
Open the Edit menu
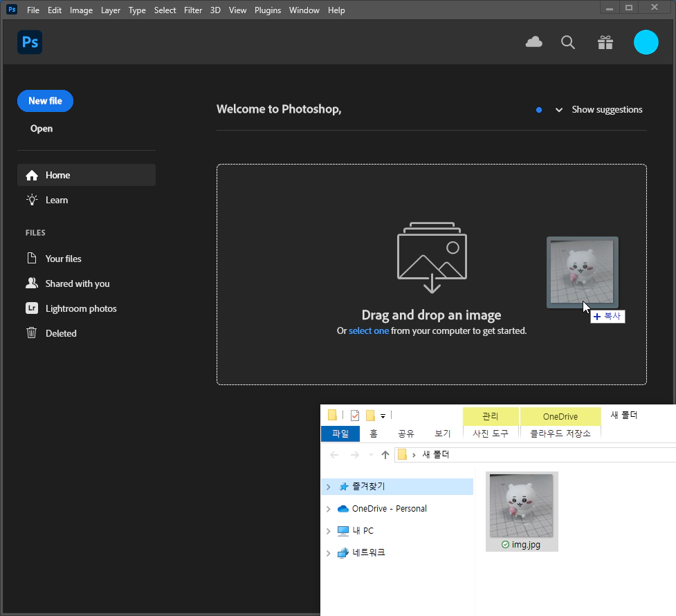pos(55,10)
